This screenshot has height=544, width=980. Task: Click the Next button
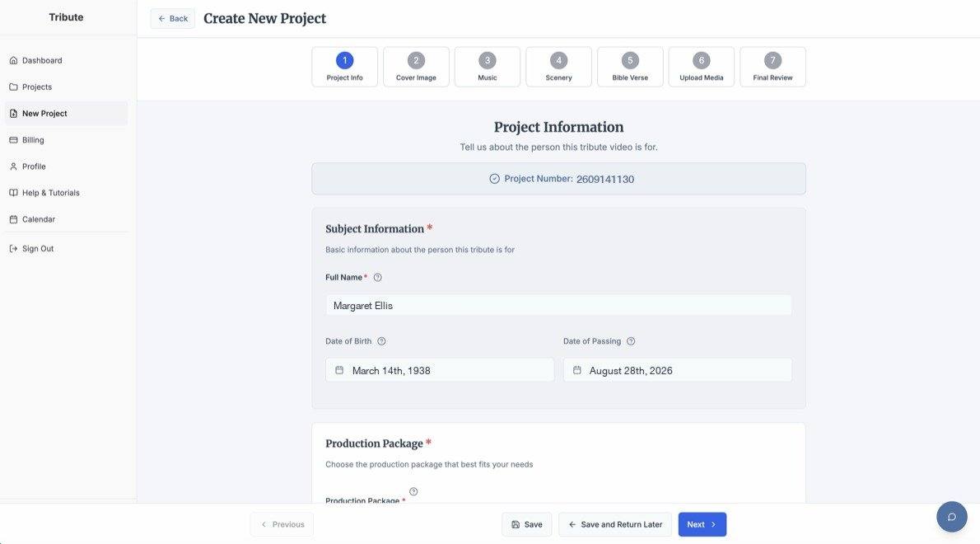coord(702,524)
